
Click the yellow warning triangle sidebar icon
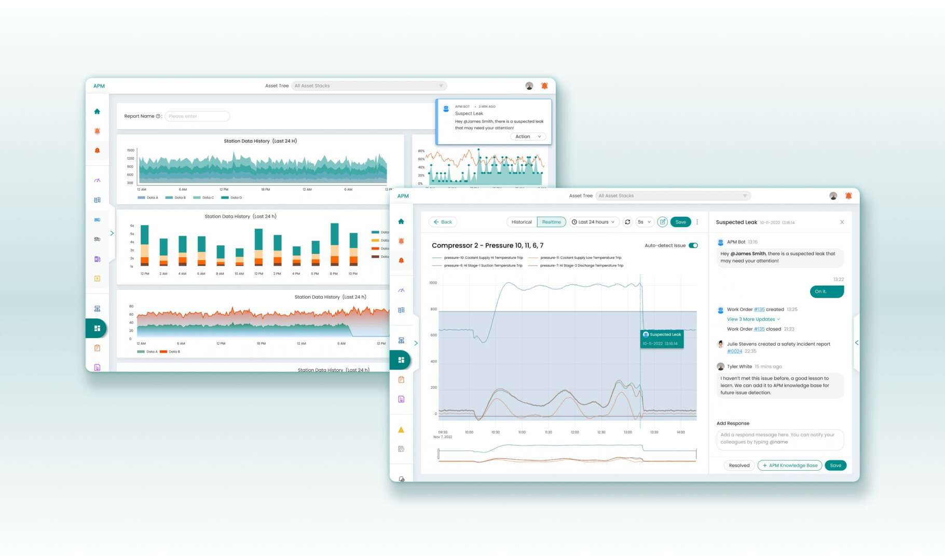coord(401,430)
